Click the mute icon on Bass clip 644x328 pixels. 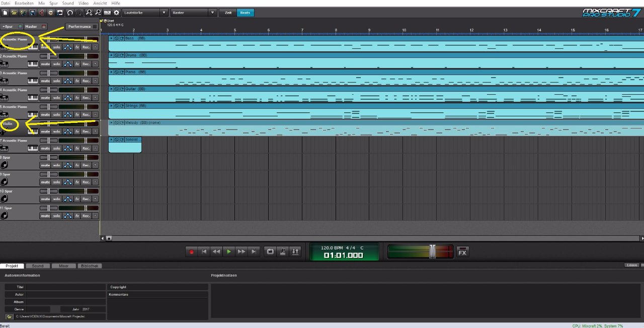pos(116,38)
